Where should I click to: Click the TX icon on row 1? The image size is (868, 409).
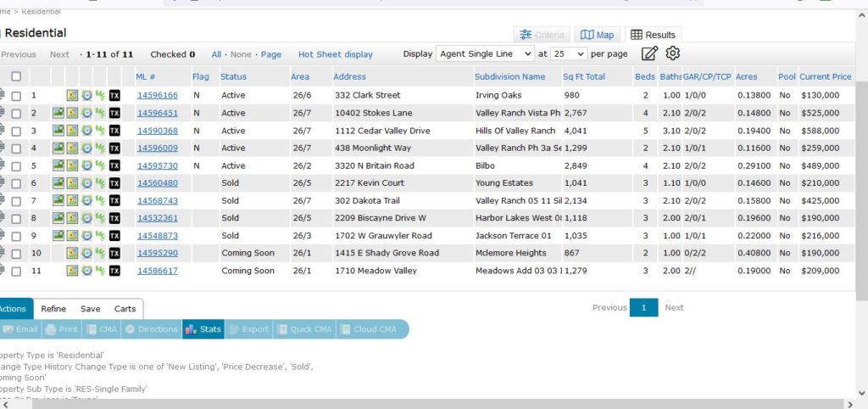click(114, 95)
